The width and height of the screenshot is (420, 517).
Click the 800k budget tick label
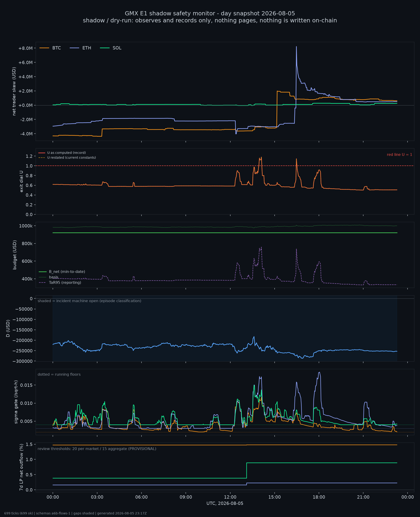click(27, 244)
